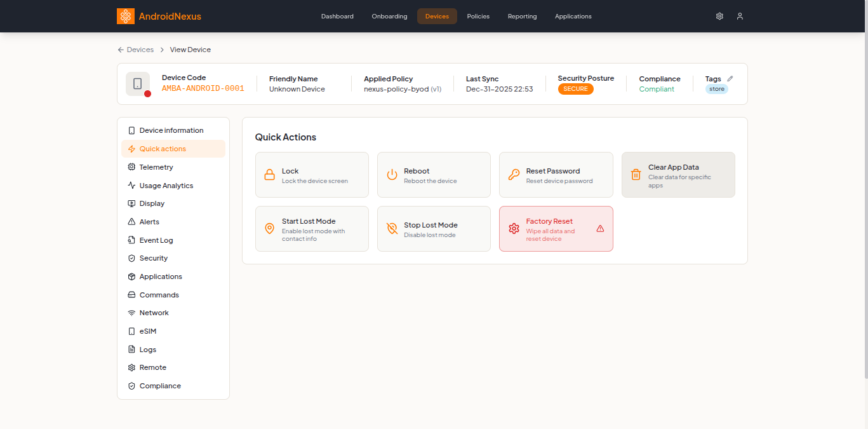Go back via the Devices breadcrumb link
The image size is (868, 429).
(x=140, y=50)
